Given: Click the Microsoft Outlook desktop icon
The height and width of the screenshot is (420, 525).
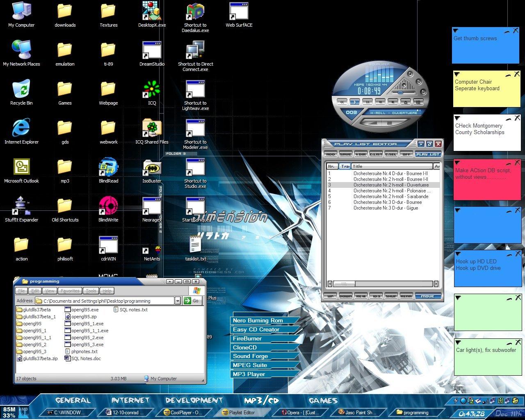Looking at the screenshot, I should [21, 171].
